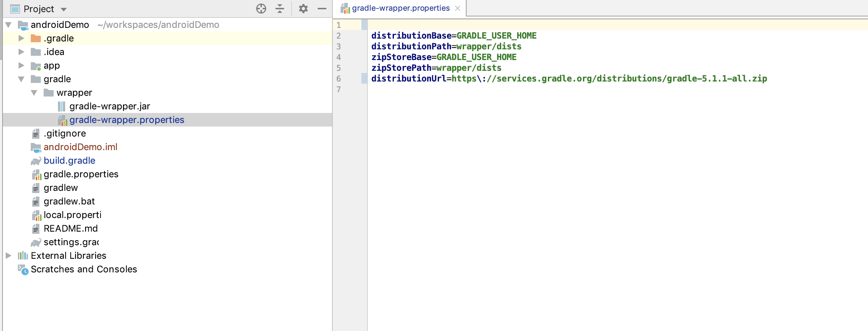Click the .gitignore file icon
This screenshot has width=868, height=331.
[36, 134]
